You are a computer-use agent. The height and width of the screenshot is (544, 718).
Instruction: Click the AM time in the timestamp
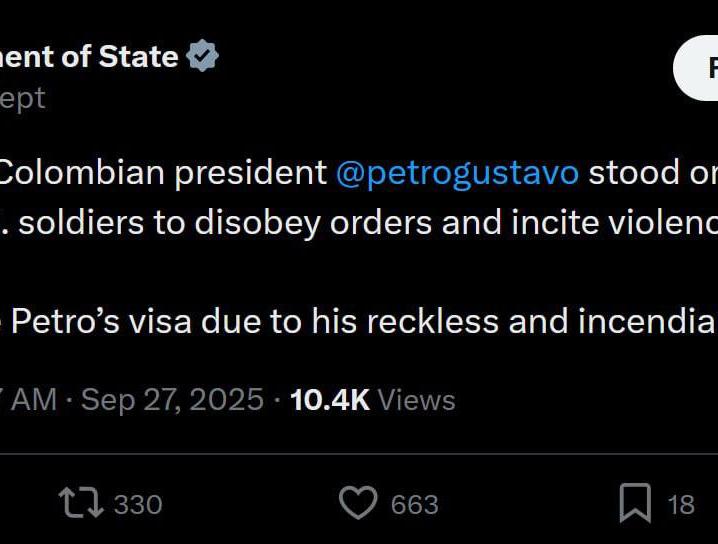[34, 400]
